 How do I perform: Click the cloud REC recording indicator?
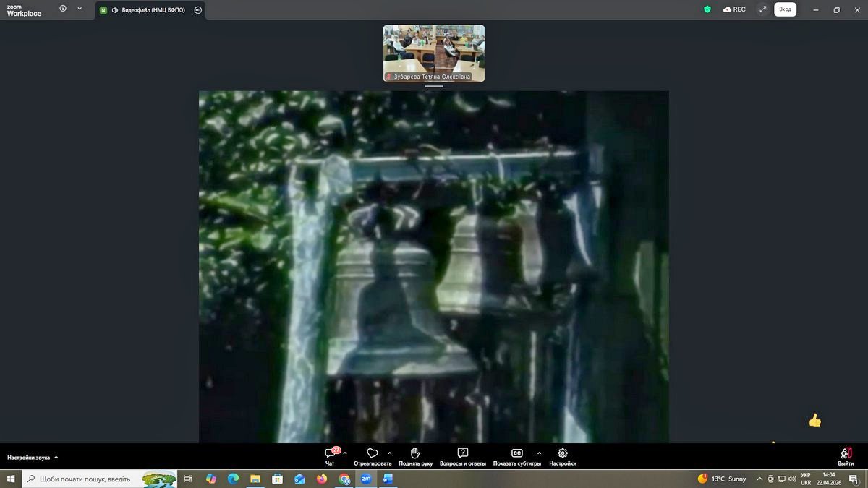pos(734,9)
